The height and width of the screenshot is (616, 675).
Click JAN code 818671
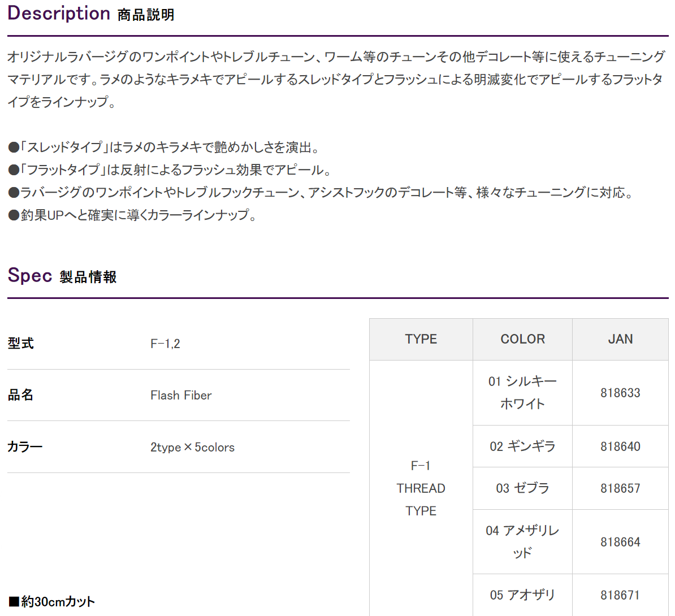point(620,595)
